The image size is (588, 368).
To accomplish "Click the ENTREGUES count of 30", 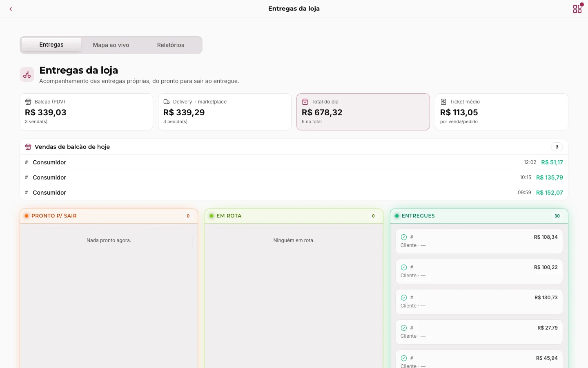I will (x=557, y=216).
